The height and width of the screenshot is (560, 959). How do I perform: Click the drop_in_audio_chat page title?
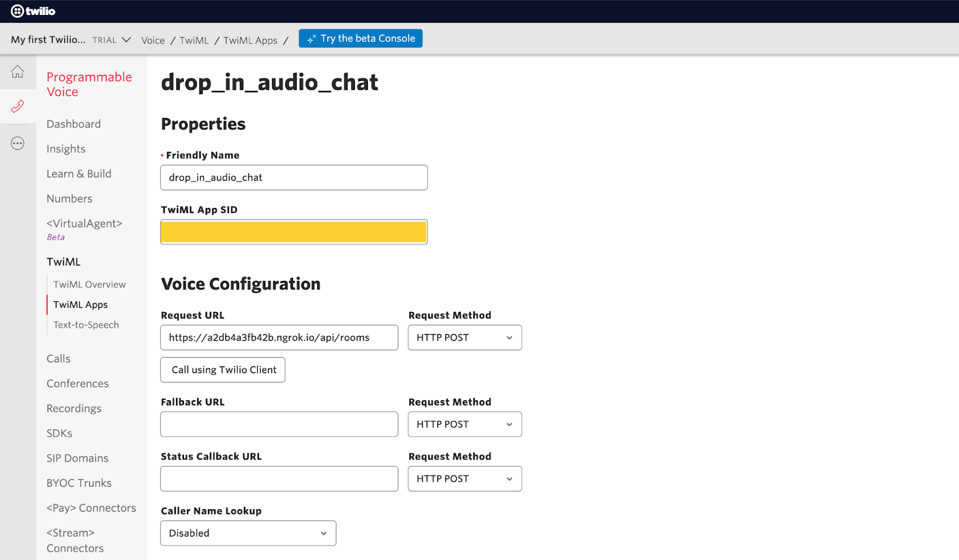pos(270,82)
